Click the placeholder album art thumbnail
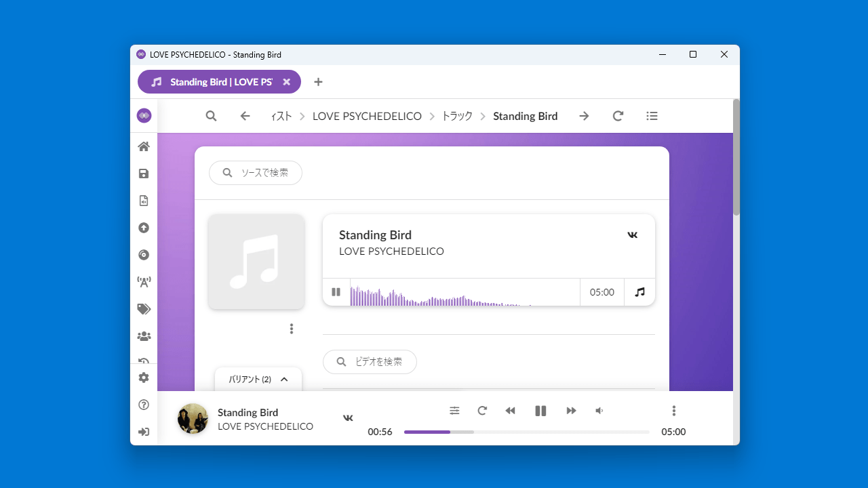The width and height of the screenshot is (868, 488). click(x=256, y=262)
